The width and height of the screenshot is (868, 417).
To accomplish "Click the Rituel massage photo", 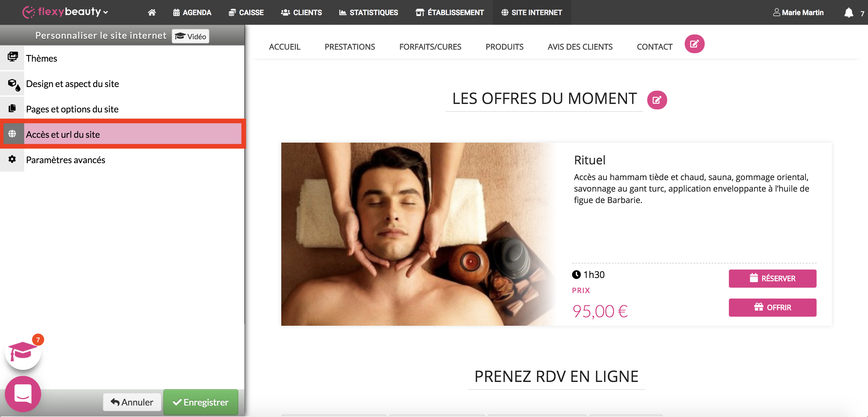I will (418, 234).
